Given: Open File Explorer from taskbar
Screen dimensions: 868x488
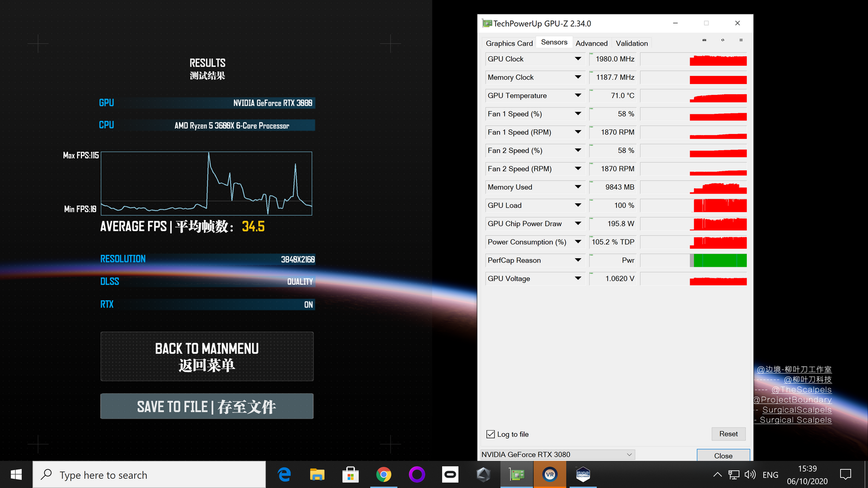Looking at the screenshot, I should click(x=317, y=475).
